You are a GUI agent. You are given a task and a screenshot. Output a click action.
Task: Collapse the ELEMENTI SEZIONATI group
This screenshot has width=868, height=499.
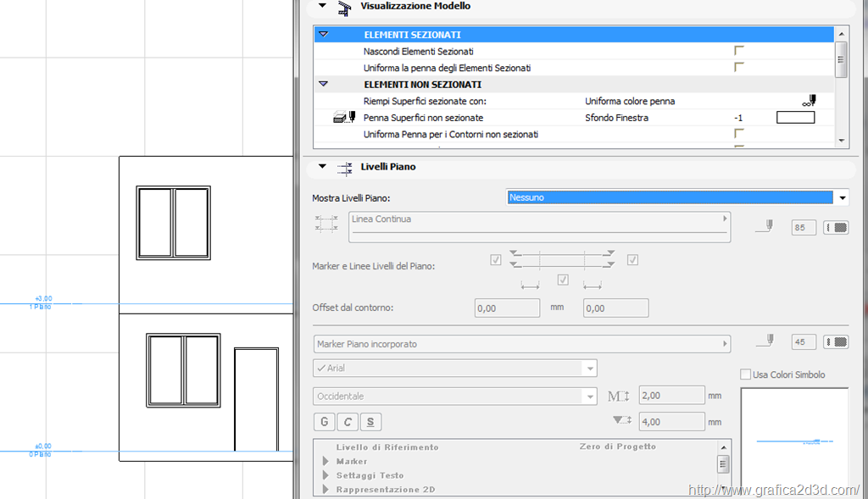[323, 35]
